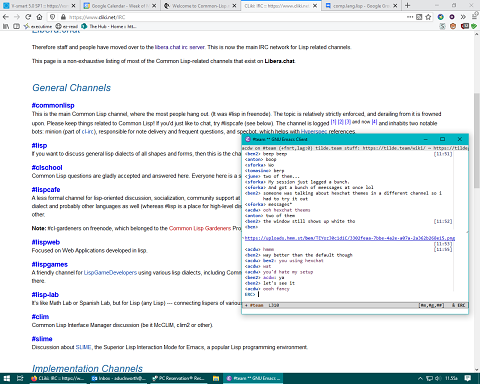Screen dimensions: 480x384
Task: Toggle the sidebar view icon in bookmarks bar
Action: tap(16, 26)
